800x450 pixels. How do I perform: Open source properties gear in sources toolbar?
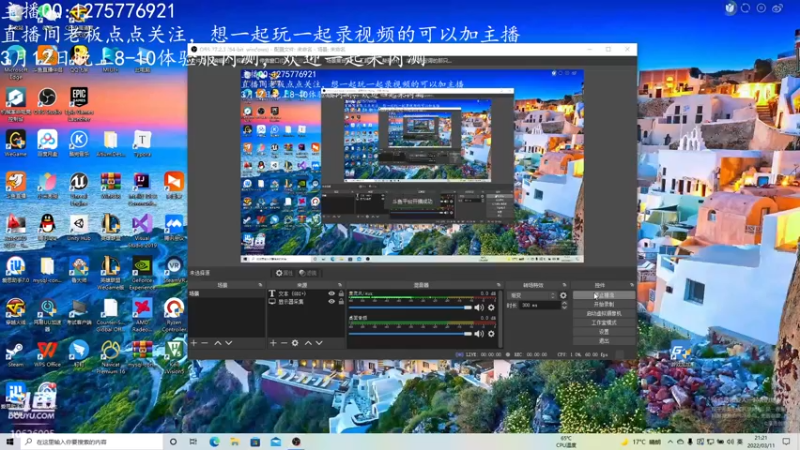point(295,343)
